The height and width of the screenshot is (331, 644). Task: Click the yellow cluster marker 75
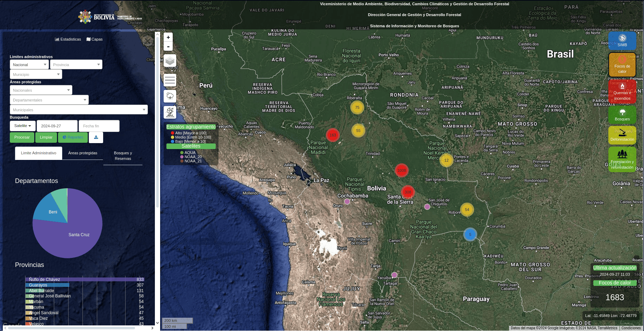[x=357, y=107]
